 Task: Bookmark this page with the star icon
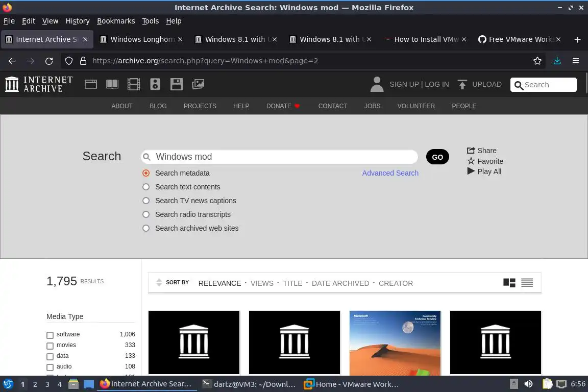click(537, 61)
